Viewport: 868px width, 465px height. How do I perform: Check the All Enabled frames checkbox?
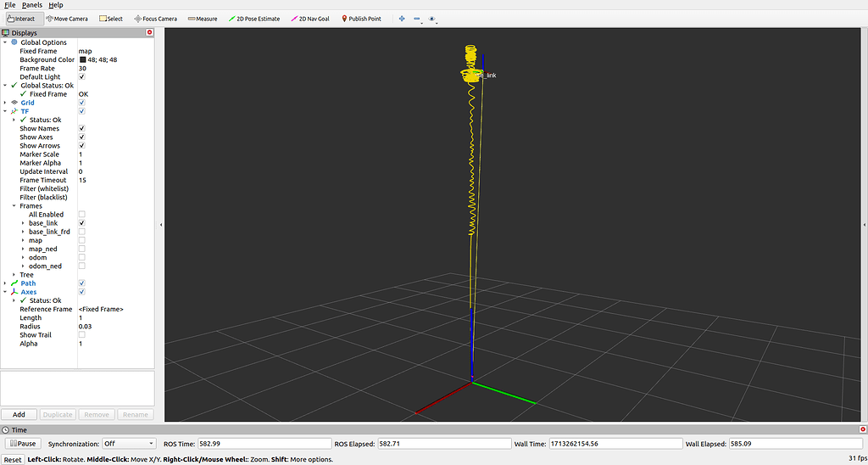tap(82, 215)
